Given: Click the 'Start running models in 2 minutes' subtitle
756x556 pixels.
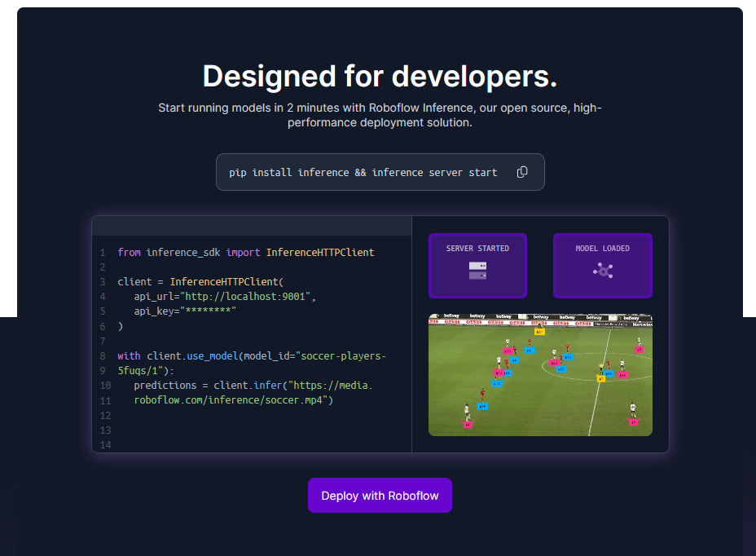Looking at the screenshot, I should 380,115.
